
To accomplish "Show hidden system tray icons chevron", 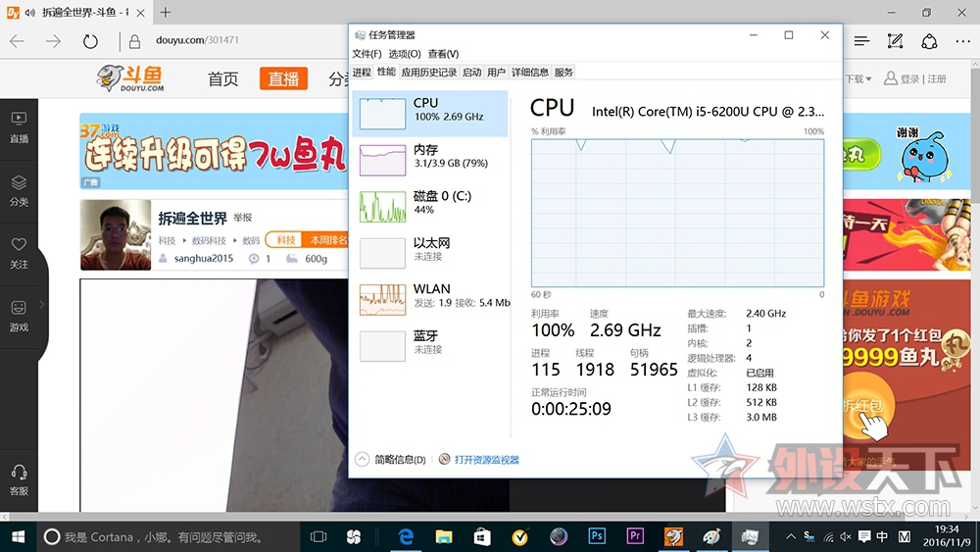I will pos(791,536).
